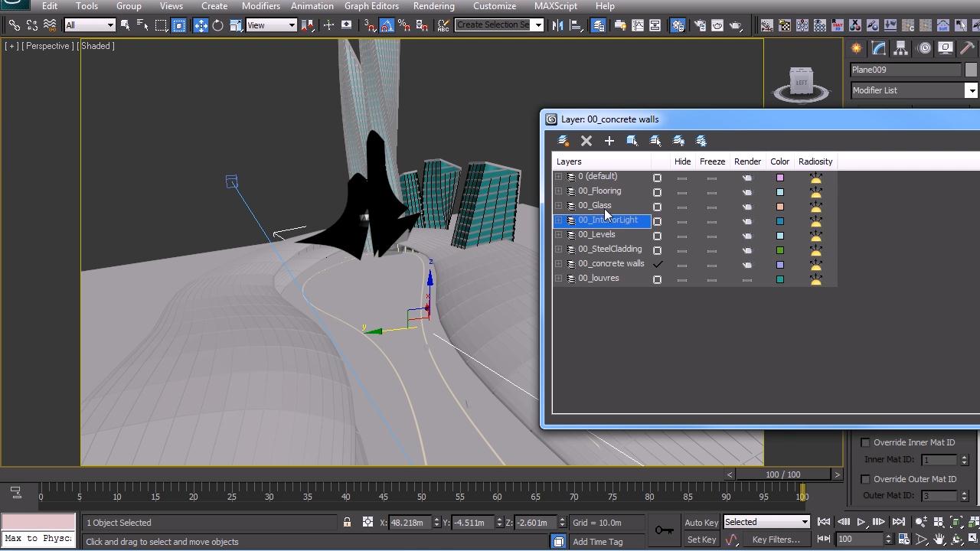Click Select Highlighted Objects and Layers icon
The image size is (980, 551).
pos(632,141)
